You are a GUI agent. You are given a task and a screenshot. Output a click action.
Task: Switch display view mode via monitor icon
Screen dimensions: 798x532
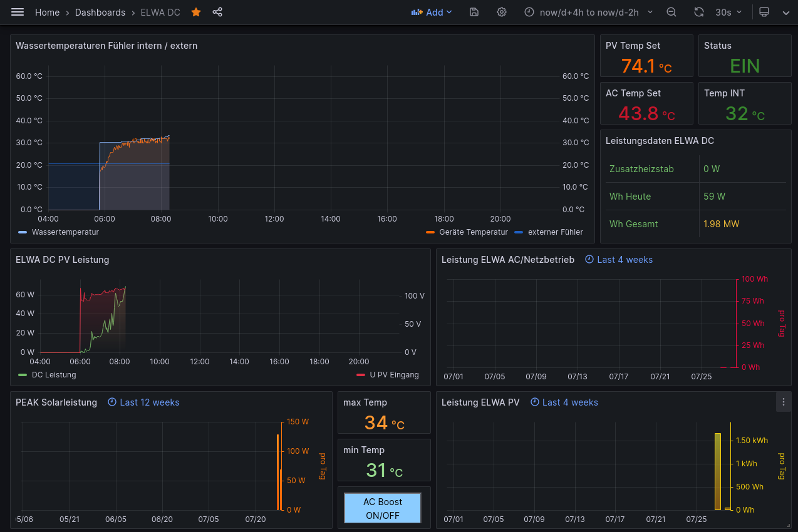(x=764, y=13)
